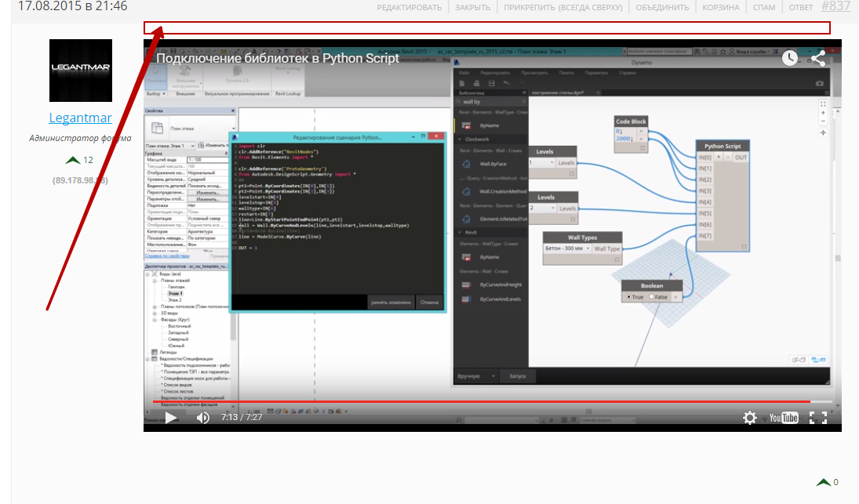Upvote the reputation arrow next to 12

point(72,161)
